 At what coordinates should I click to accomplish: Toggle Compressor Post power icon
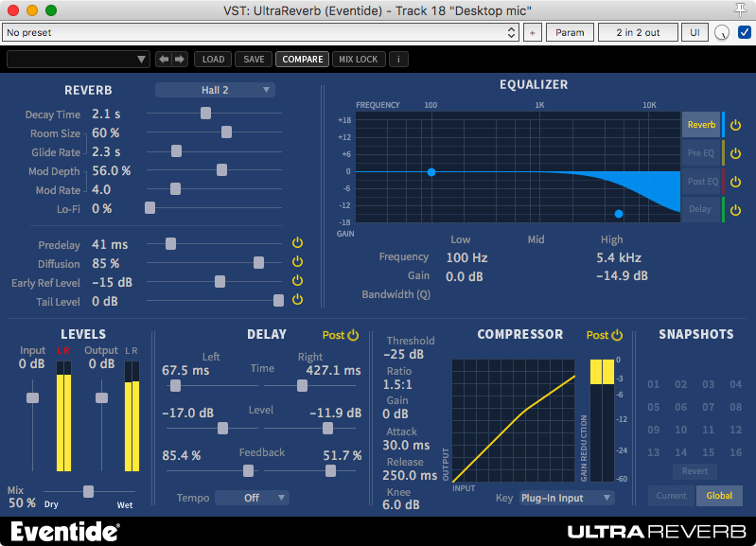617,335
